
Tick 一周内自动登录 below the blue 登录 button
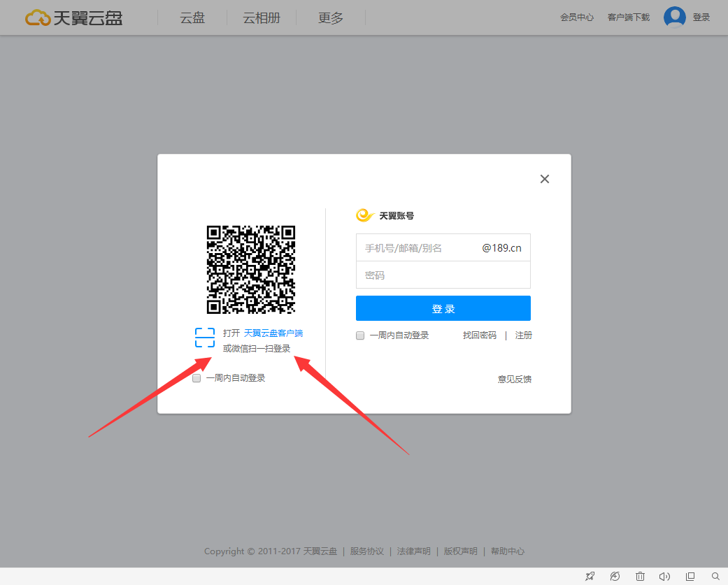pos(360,335)
